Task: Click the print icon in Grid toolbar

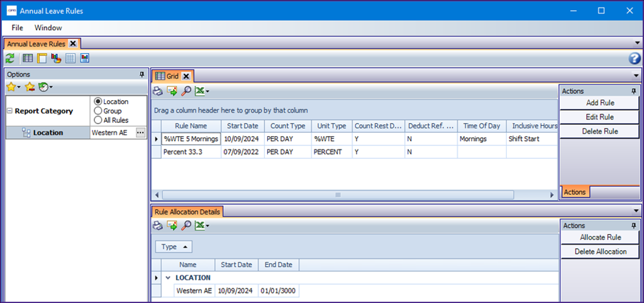Action: 158,91
